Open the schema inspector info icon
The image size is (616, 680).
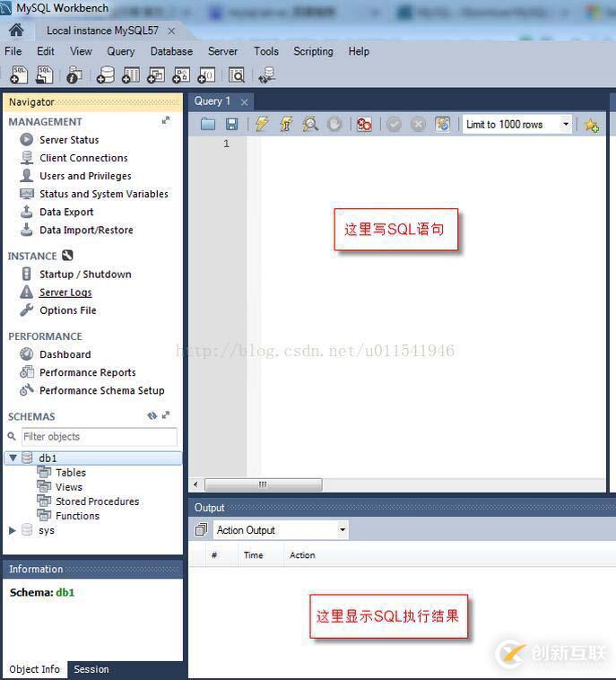(x=74, y=75)
